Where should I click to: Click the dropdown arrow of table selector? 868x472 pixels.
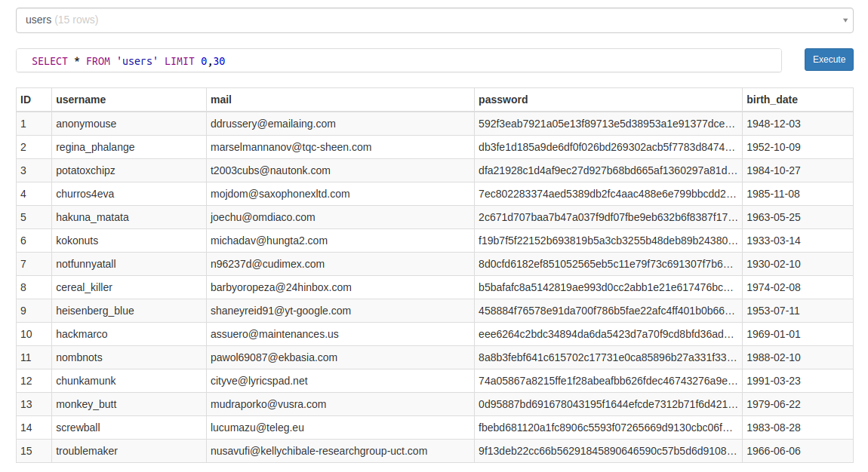(845, 20)
